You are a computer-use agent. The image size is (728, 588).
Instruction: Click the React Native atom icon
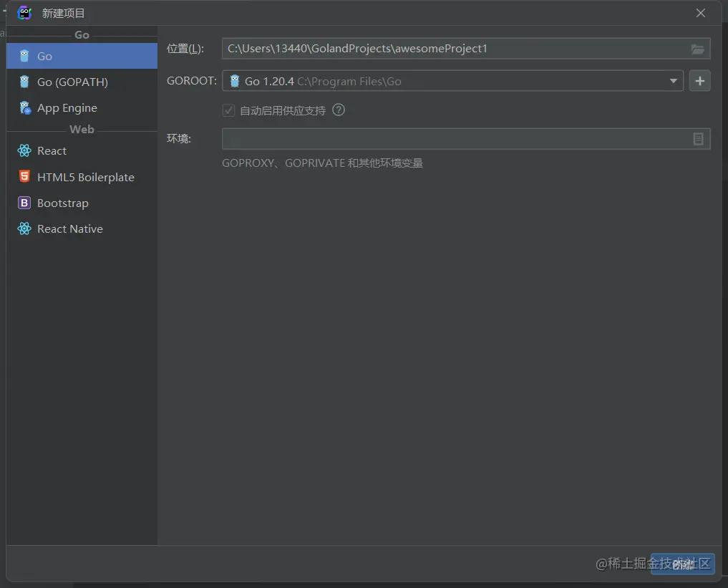[x=24, y=229]
